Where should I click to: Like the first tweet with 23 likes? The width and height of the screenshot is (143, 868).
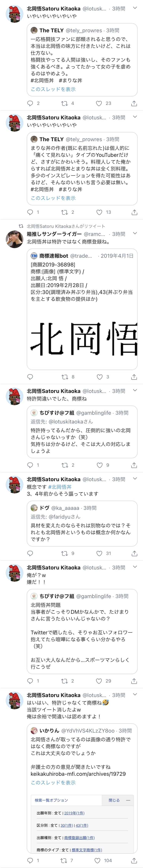pyautogui.click(x=99, y=104)
